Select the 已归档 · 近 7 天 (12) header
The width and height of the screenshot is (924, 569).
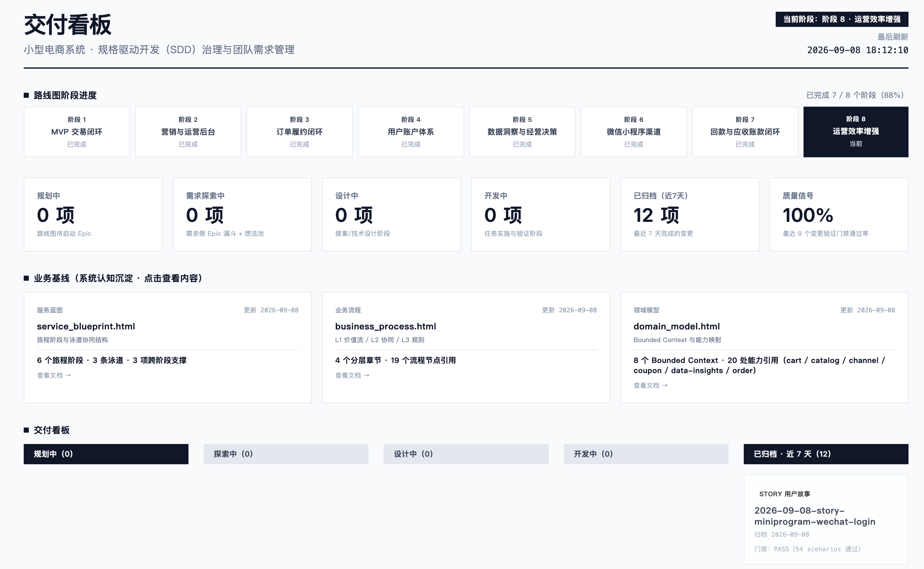coord(826,454)
